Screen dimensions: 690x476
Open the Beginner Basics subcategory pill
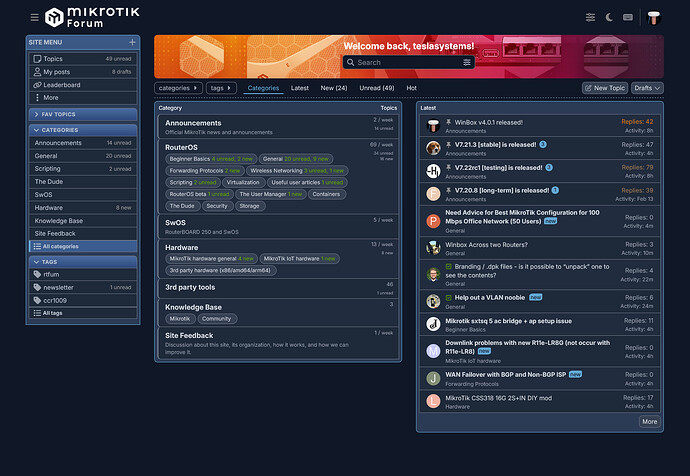211,159
